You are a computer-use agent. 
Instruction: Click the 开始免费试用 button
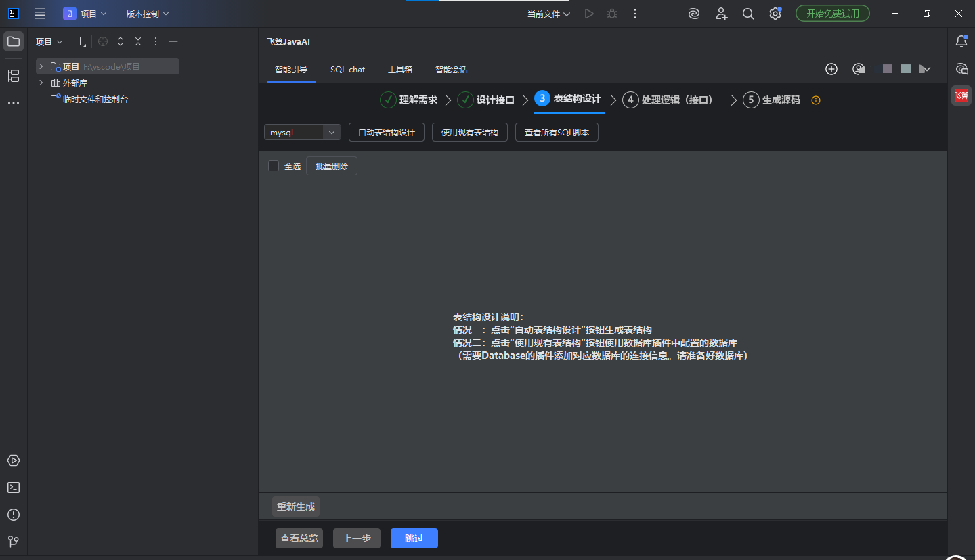coord(833,14)
